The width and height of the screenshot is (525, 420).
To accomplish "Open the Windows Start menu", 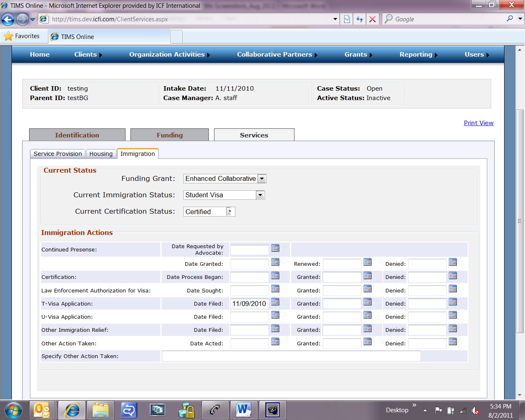I will (x=14, y=410).
